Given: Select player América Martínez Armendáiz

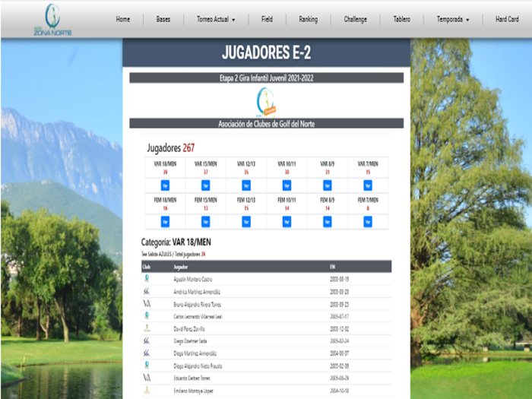Looking at the screenshot, I should coord(197,292).
